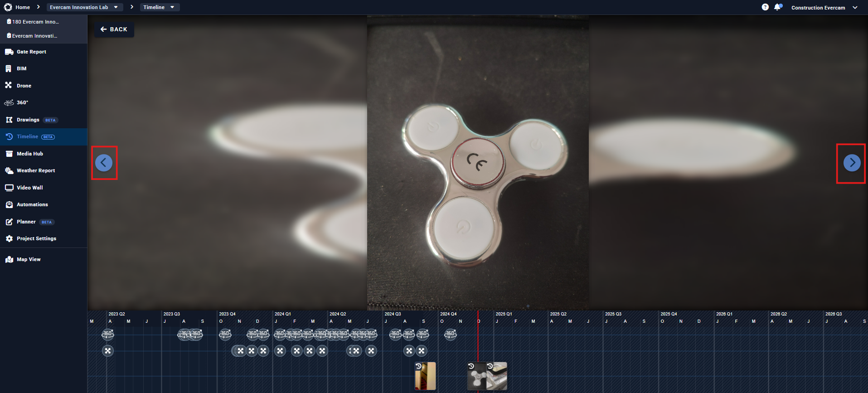Select the last drone marker in 2023 Q4
This screenshot has width=868, height=393.
tap(263, 351)
